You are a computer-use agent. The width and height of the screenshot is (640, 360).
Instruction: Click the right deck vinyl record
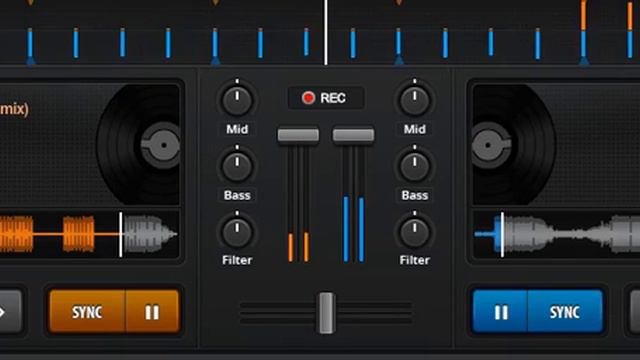tap(513, 145)
